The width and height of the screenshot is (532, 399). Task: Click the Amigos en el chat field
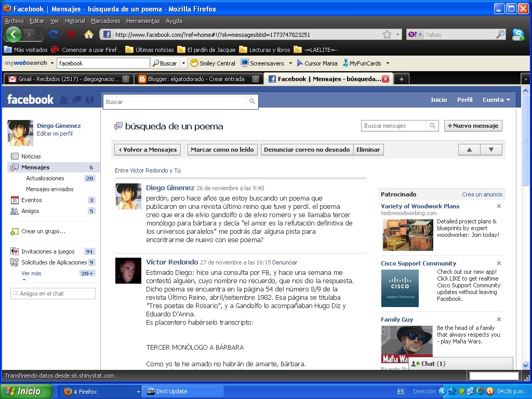(x=53, y=294)
